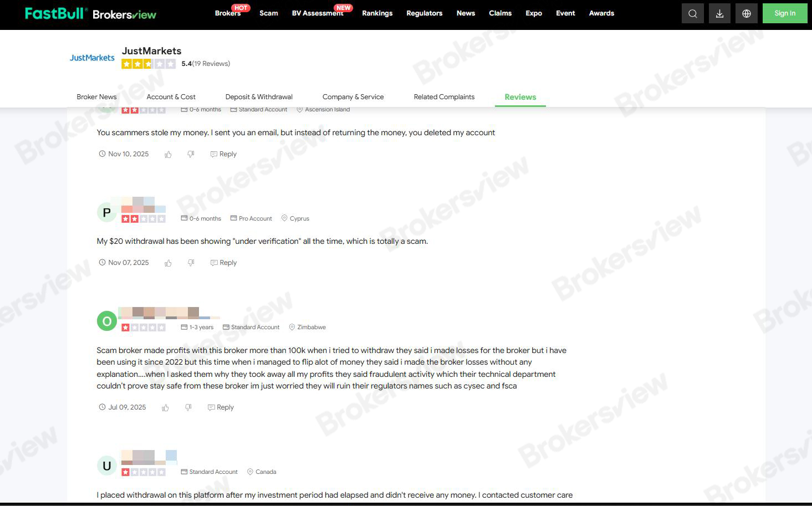812x506 pixels.
Task: Click the download app icon
Action: [x=719, y=13]
